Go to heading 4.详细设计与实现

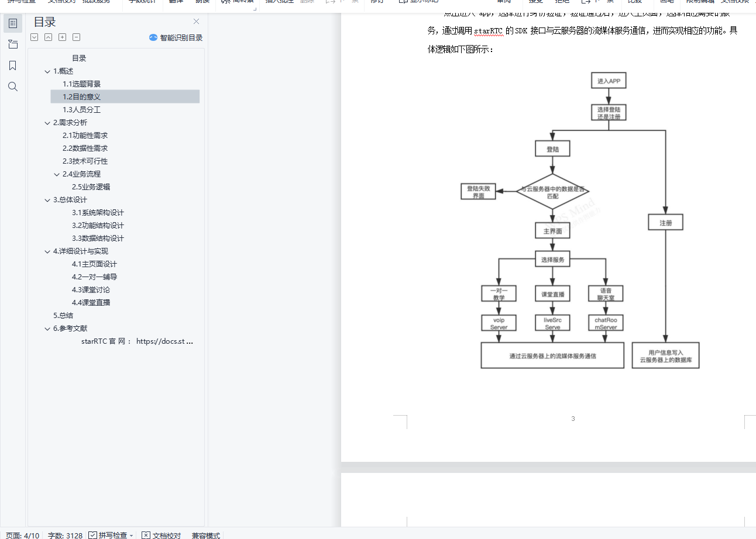click(x=81, y=251)
